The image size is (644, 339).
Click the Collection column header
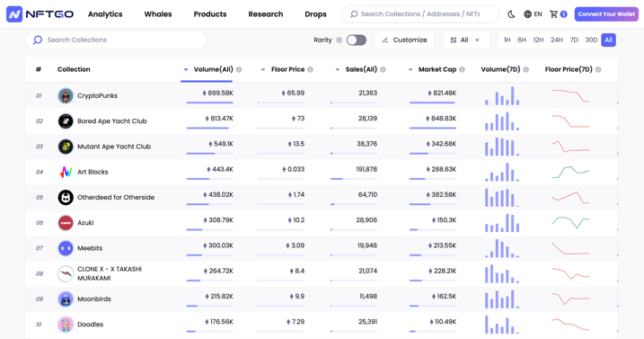74,69
